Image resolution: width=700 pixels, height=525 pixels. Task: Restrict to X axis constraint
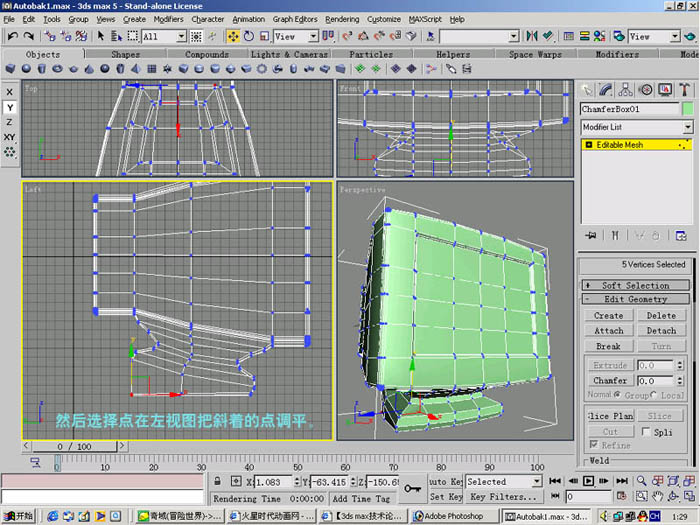click(x=9, y=92)
